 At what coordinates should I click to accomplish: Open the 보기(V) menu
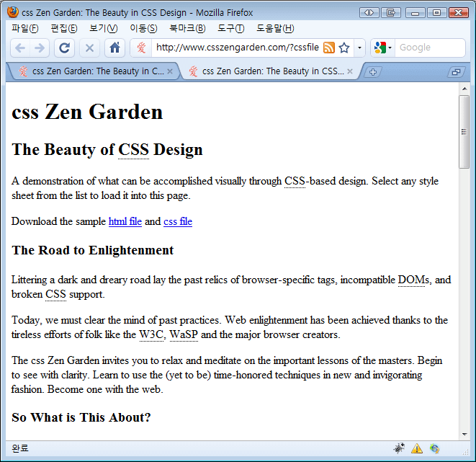[103, 29]
